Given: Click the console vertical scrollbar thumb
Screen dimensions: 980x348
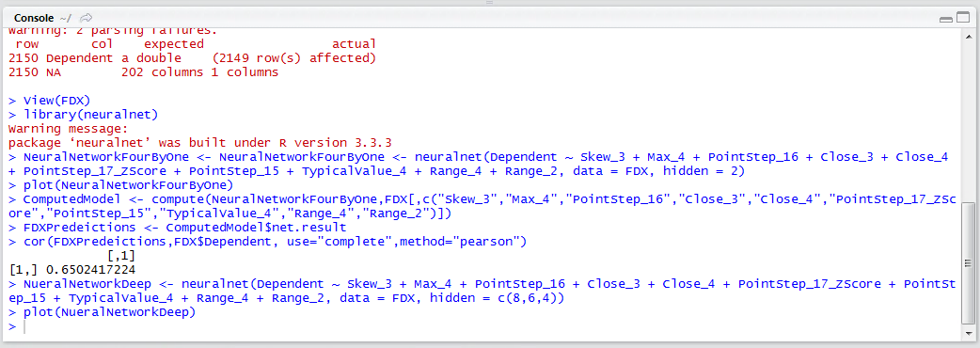Looking at the screenshot, I should 968,265.
